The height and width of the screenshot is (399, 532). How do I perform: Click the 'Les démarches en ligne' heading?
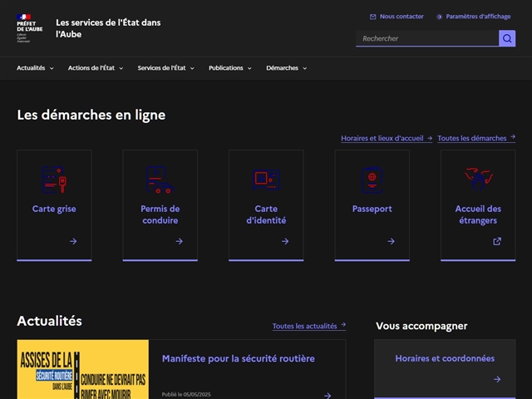tap(91, 115)
